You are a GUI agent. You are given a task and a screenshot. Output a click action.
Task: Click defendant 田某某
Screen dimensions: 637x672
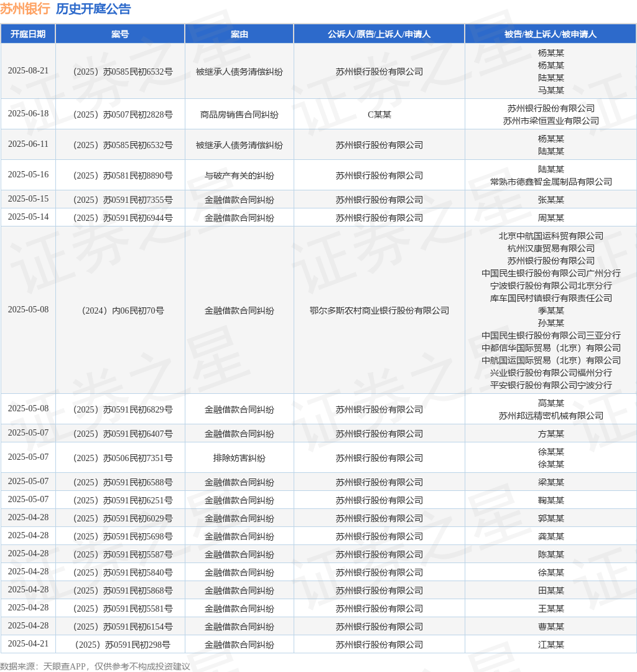pos(551,590)
